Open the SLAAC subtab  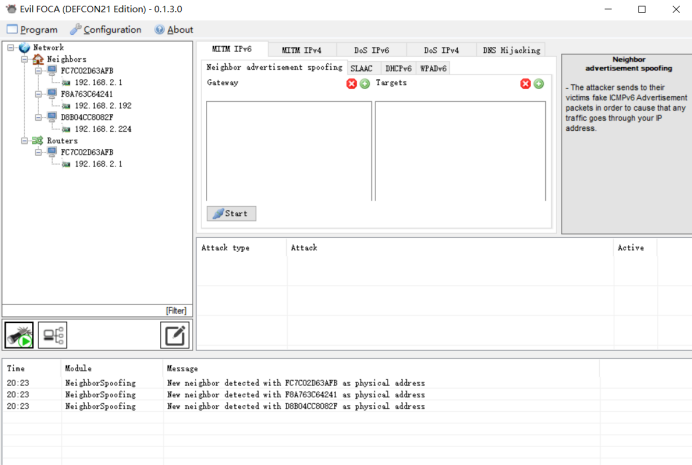tap(361, 68)
